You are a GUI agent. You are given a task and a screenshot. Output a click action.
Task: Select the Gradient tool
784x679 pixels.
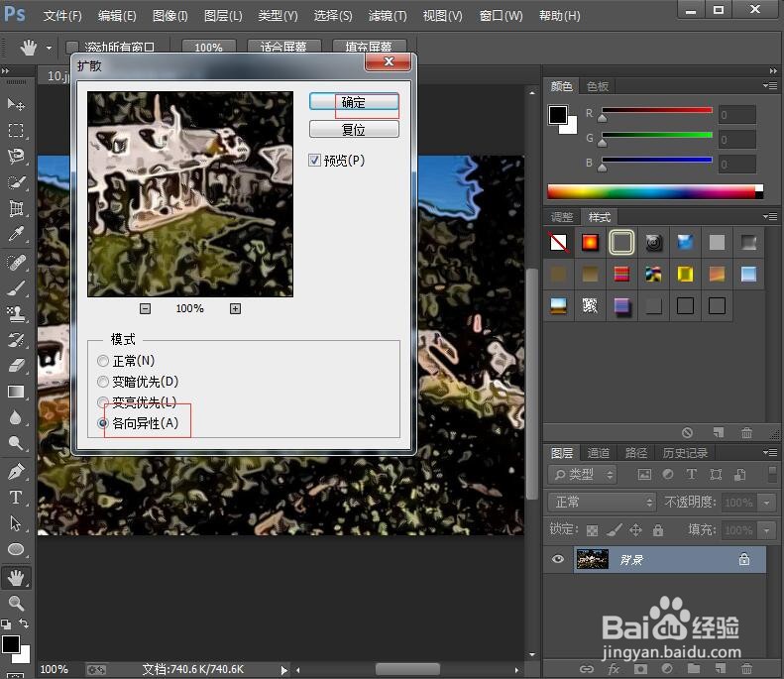(x=16, y=392)
